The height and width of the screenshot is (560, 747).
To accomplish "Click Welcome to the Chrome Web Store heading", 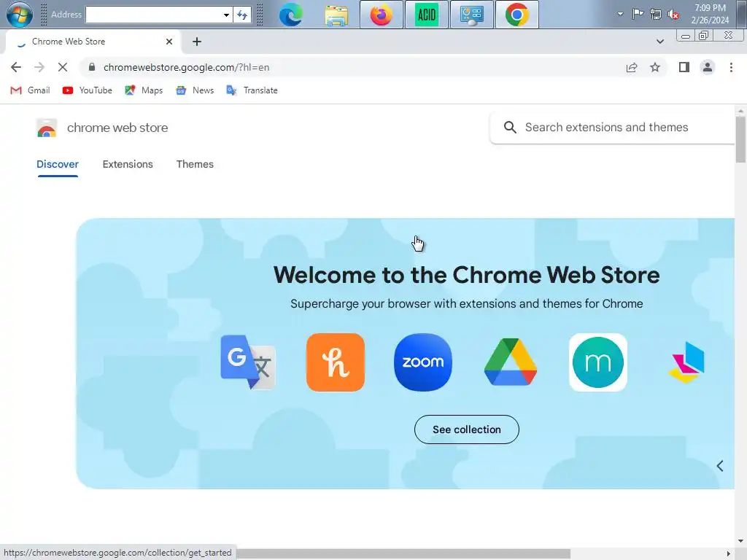I will [x=466, y=275].
